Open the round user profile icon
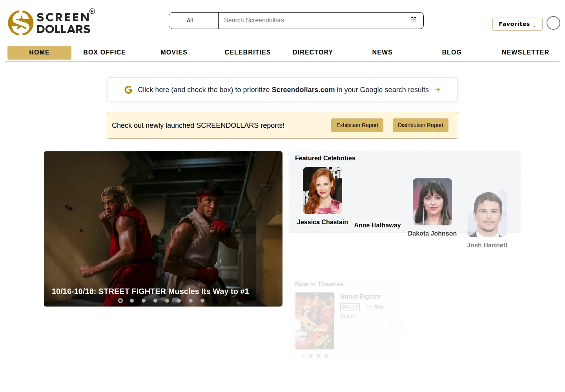The height and width of the screenshot is (392, 565). pos(553,23)
